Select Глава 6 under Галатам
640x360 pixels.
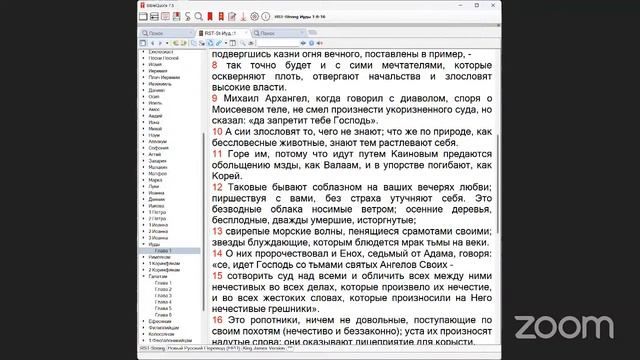[x=163, y=315]
